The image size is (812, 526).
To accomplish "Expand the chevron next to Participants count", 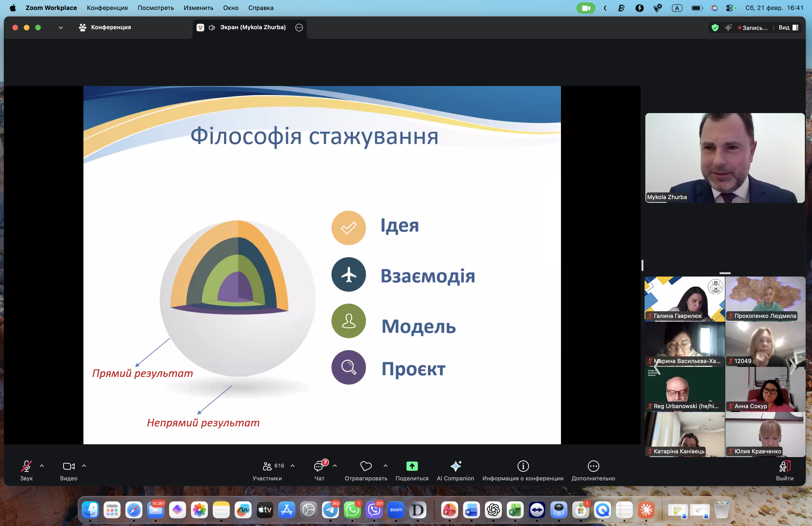I will tap(292, 466).
